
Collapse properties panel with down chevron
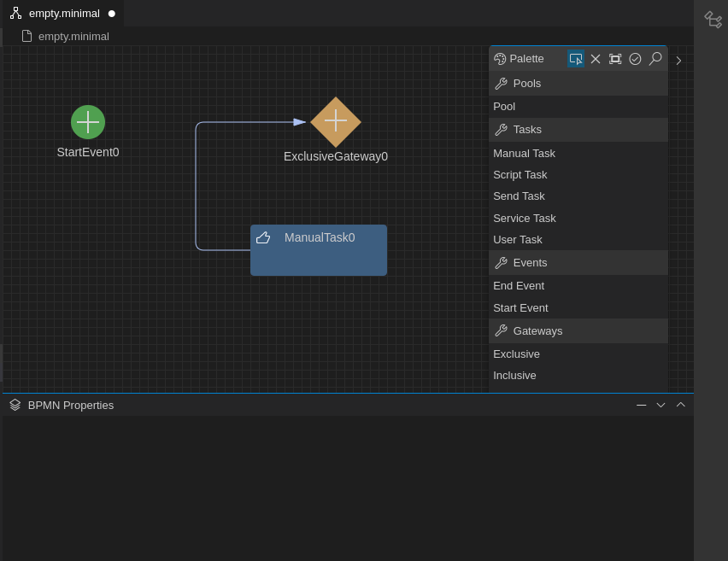coord(660,405)
